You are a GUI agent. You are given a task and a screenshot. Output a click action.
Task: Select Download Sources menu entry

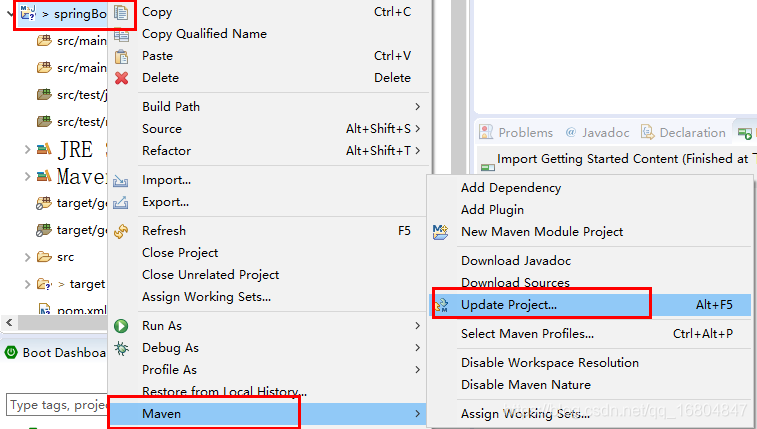point(515,282)
